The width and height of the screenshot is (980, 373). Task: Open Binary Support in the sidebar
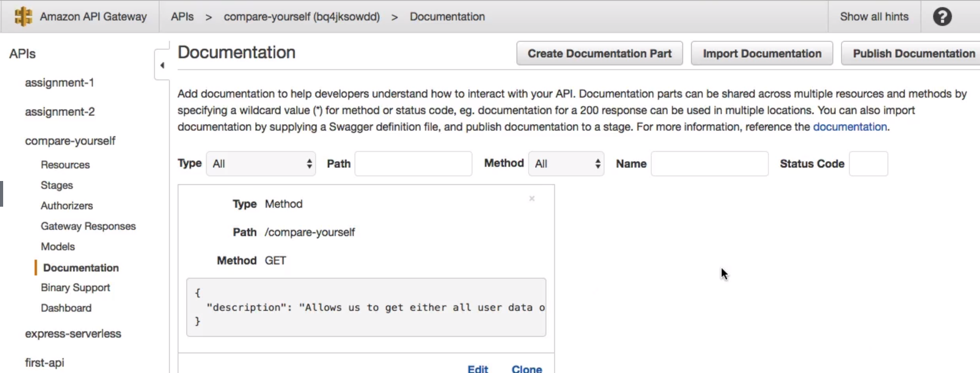coord(75,287)
